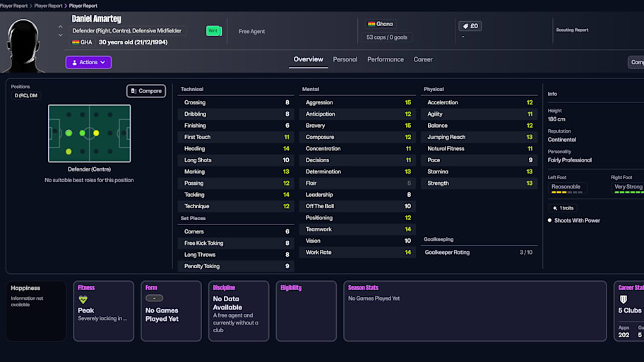Click the Ghana flag next to nationality
The image size is (644, 362).
tap(371, 24)
